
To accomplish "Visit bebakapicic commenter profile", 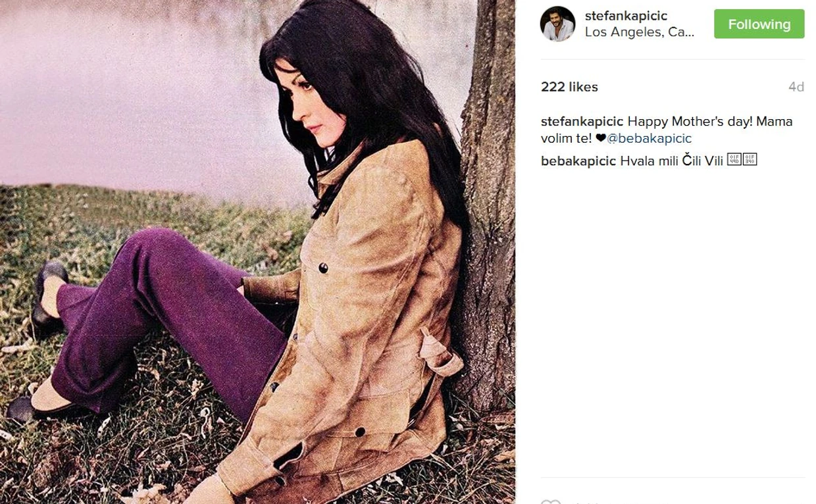I will click(x=578, y=161).
